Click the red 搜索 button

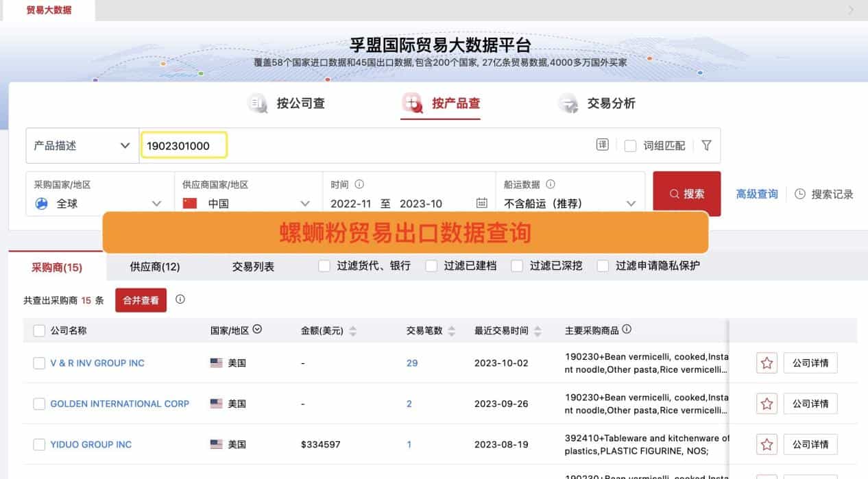686,194
